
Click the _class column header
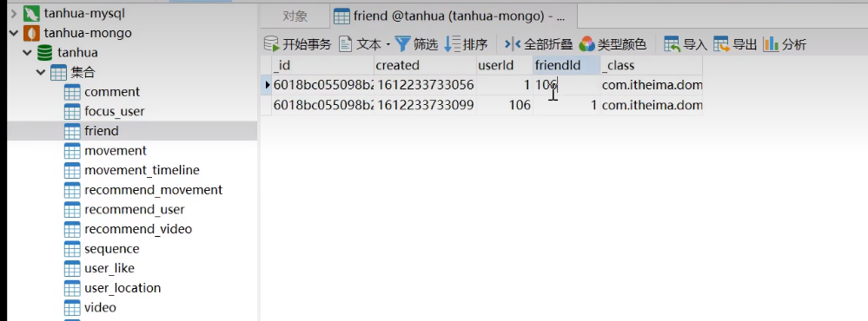tap(651, 65)
